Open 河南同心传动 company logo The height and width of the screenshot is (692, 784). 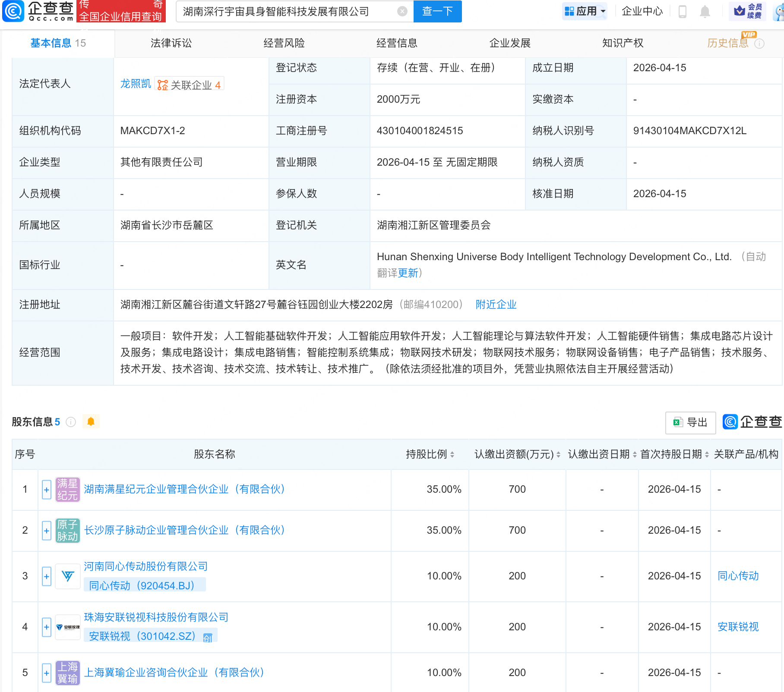68,576
